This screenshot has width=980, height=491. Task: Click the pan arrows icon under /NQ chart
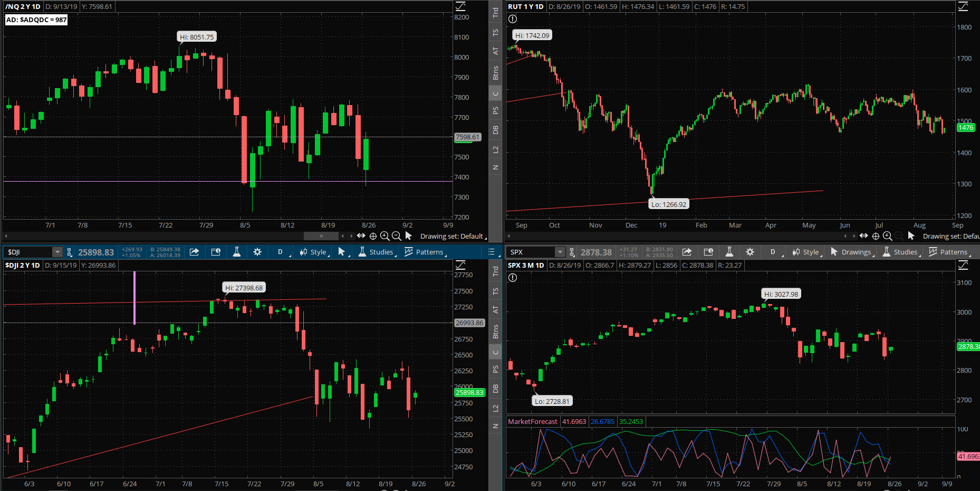[x=361, y=236]
